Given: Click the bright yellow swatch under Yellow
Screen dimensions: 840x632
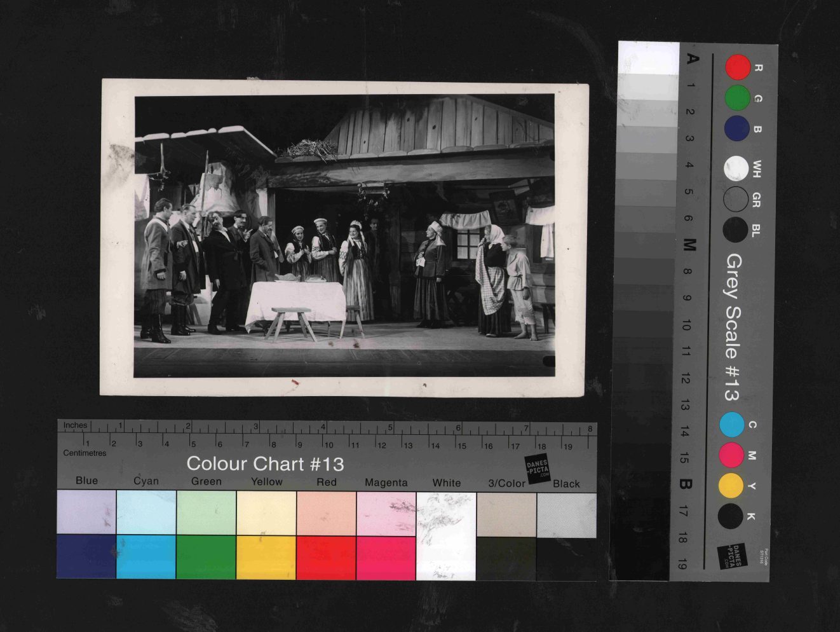Looking at the screenshot, I should pos(266,558).
